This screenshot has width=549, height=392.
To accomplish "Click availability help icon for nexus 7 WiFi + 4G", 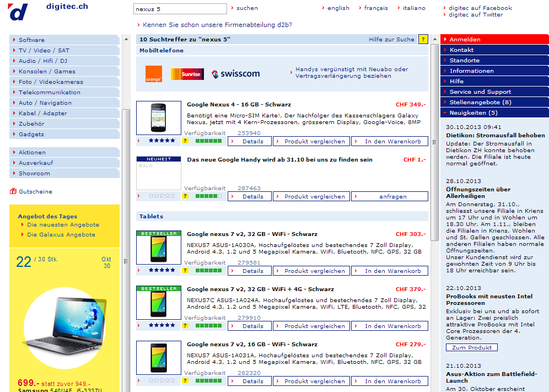I will (186, 325).
